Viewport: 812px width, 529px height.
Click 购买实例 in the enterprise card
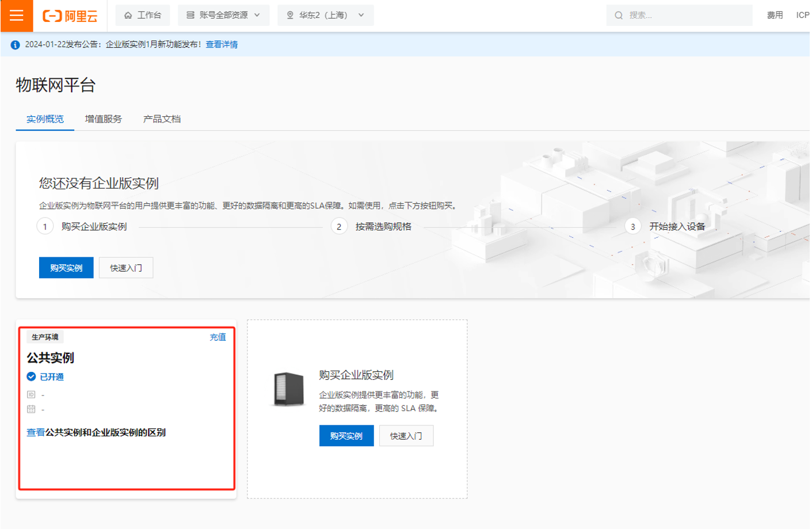[x=346, y=436]
